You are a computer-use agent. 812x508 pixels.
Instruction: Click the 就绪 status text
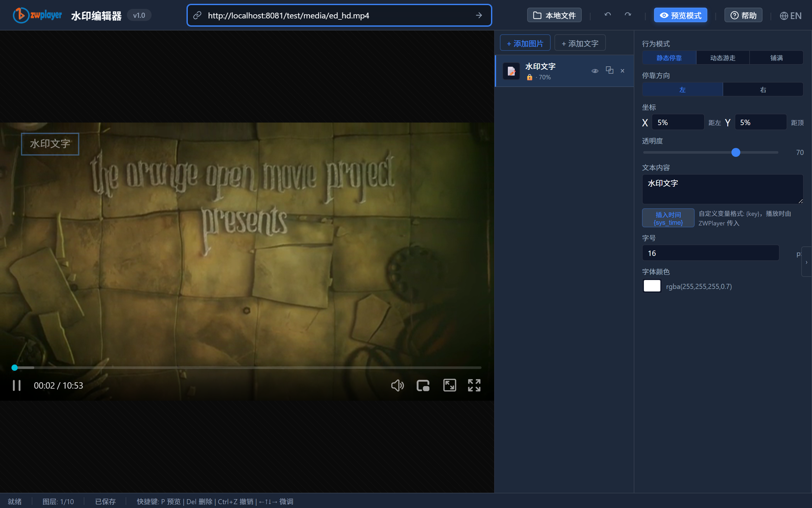(x=15, y=502)
